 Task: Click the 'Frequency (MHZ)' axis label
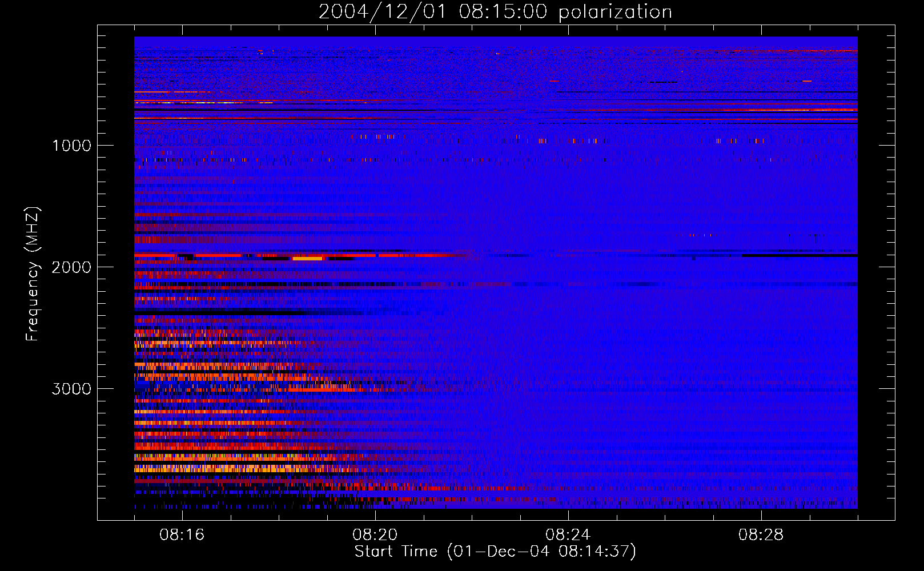coord(33,274)
